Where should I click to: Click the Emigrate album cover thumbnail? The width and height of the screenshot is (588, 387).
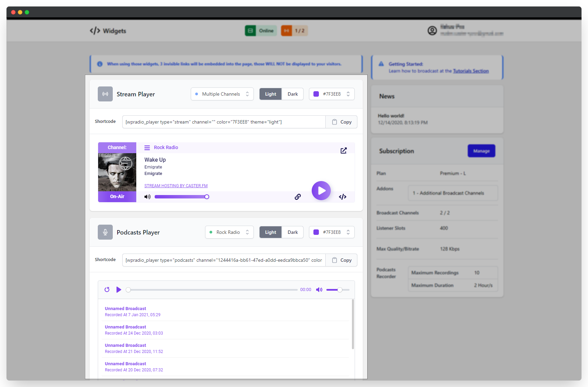pyautogui.click(x=117, y=172)
